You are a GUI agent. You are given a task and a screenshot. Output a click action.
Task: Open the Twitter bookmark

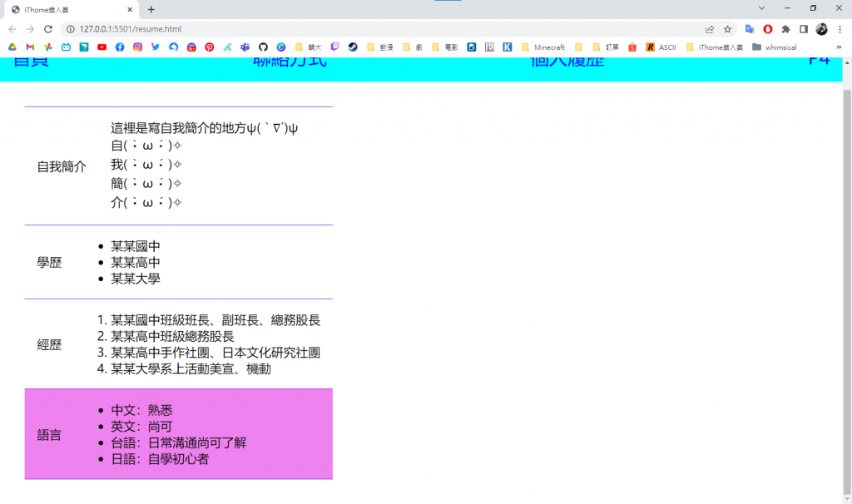click(156, 47)
